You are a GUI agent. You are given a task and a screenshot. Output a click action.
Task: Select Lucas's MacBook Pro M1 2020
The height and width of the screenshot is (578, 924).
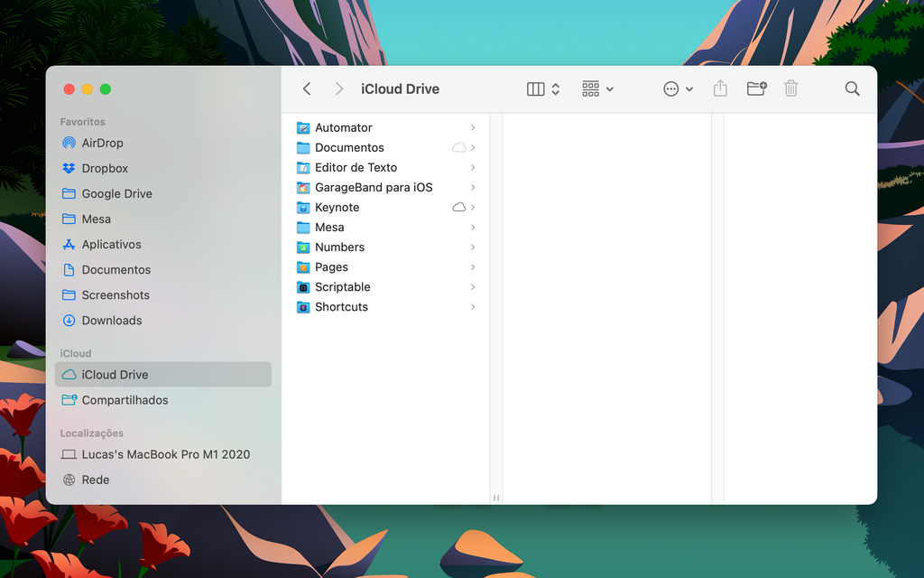tap(162, 454)
